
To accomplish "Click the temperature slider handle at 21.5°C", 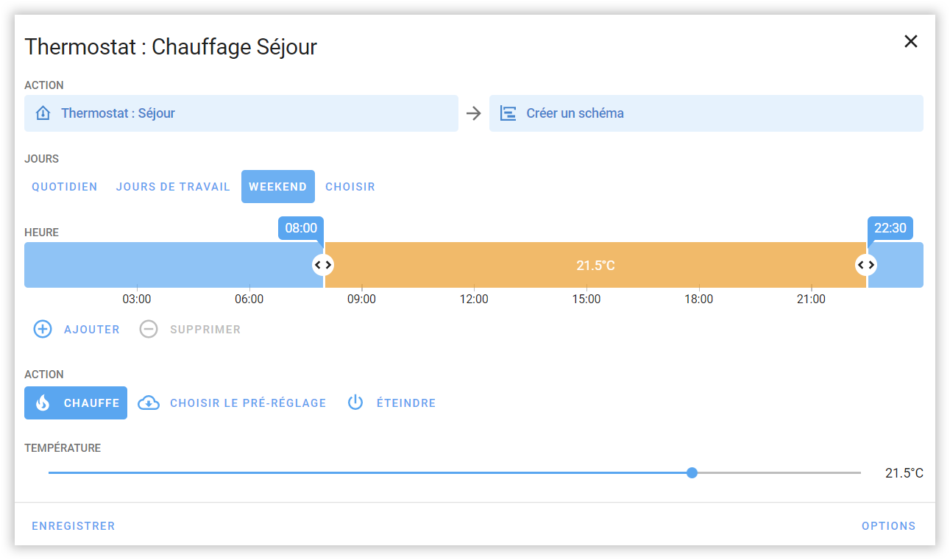I will 692,472.
